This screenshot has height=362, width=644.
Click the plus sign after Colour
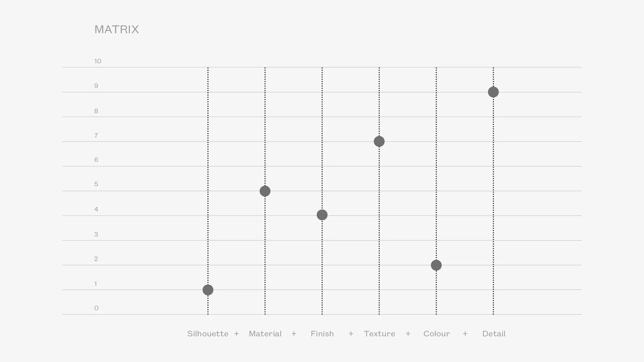click(465, 334)
